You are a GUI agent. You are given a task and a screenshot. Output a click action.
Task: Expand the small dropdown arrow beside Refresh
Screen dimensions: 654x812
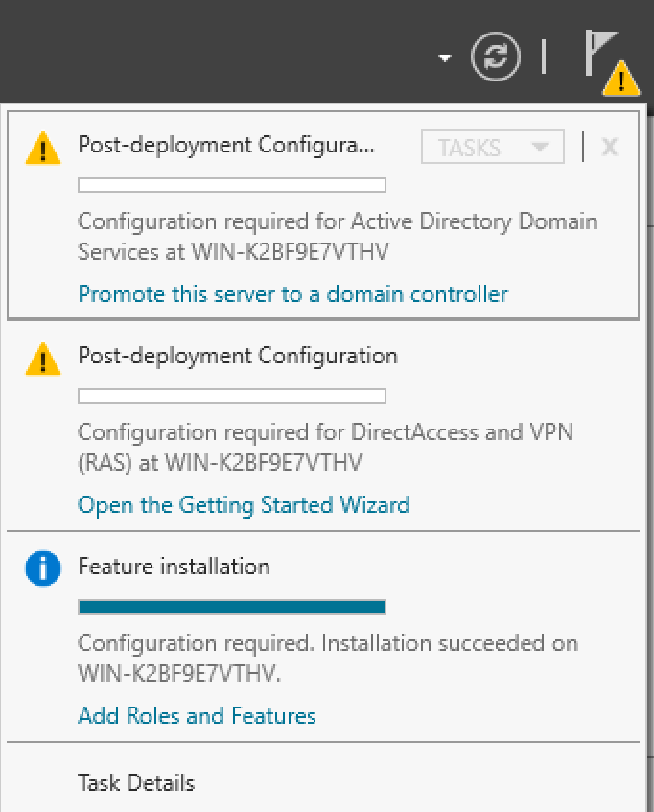(x=444, y=58)
